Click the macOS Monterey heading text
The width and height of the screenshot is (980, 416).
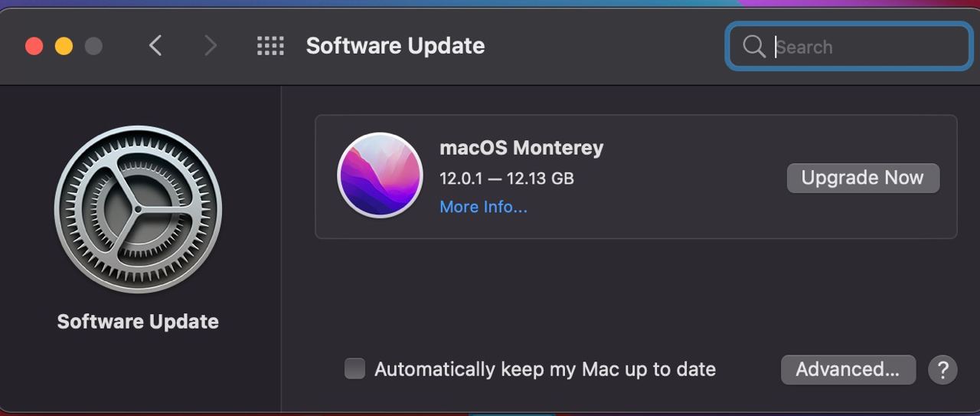tap(521, 147)
